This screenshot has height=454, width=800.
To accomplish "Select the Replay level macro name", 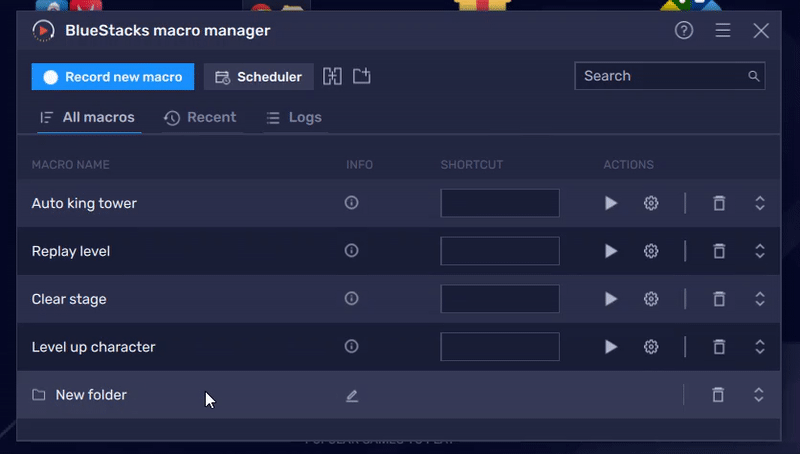I will (71, 251).
